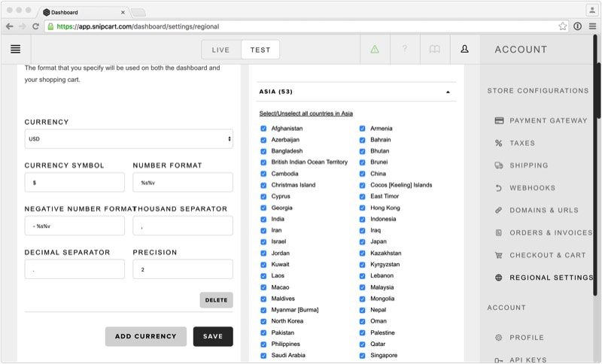Image resolution: width=602 pixels, height=364 pixels.
Task: Open the browser extension icon next to star
Action: [577, 26]
